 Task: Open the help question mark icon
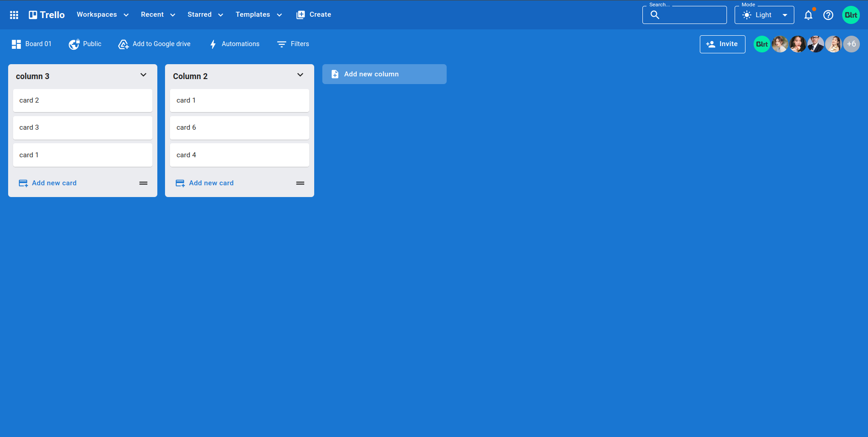(x=828, y=15)
